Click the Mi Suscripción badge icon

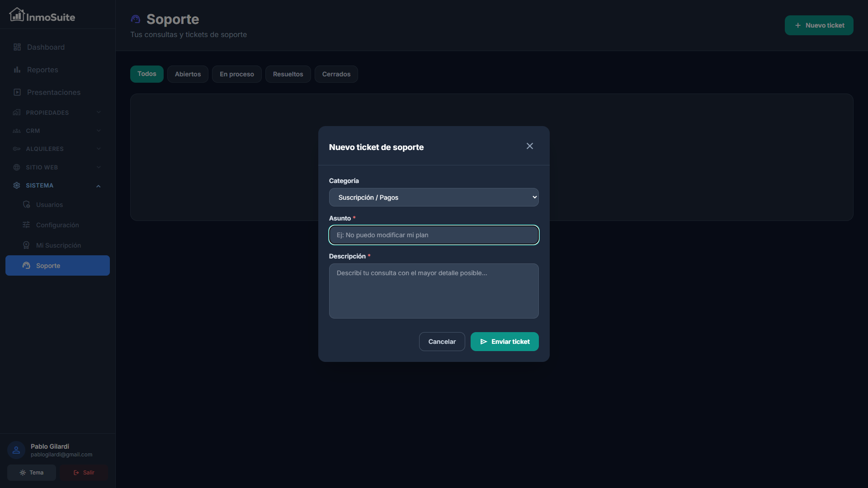(27, 245)
